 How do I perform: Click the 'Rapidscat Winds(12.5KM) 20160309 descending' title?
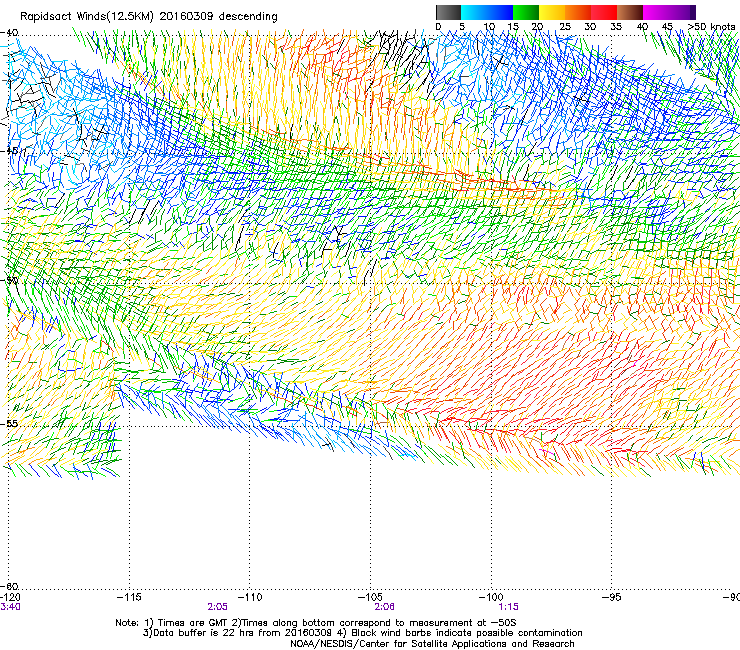pos(149,16)
